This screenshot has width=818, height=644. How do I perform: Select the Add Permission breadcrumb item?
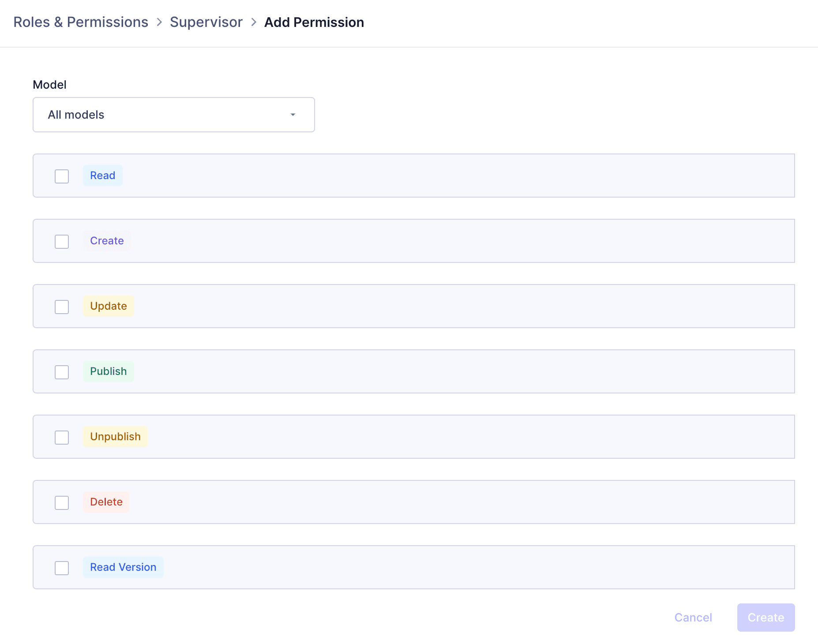tap(314, 22)
